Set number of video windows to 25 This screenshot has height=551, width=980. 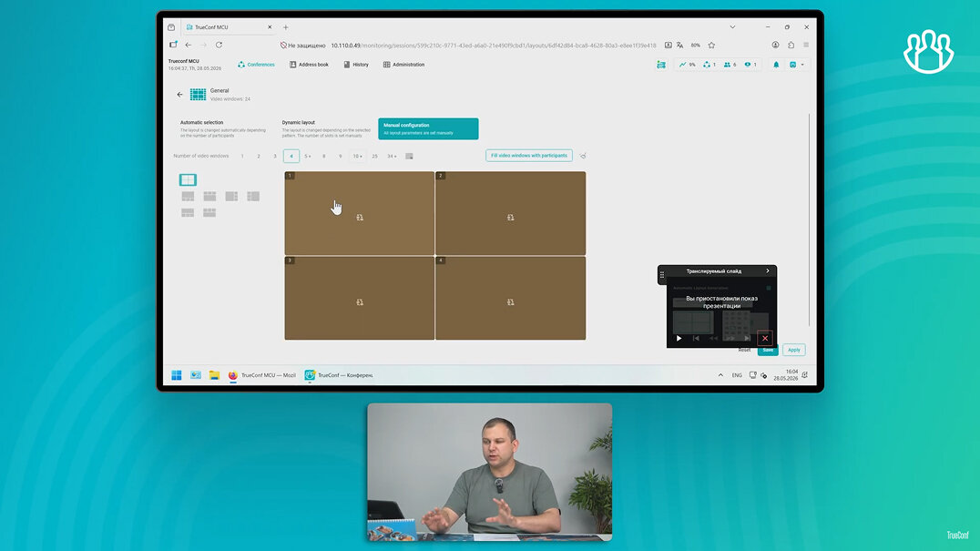(374, 156)
